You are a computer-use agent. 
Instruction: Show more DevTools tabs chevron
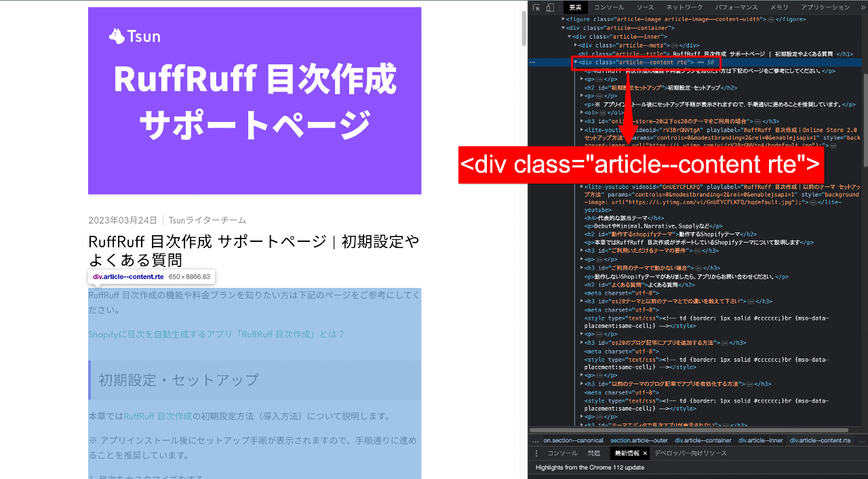863,7
